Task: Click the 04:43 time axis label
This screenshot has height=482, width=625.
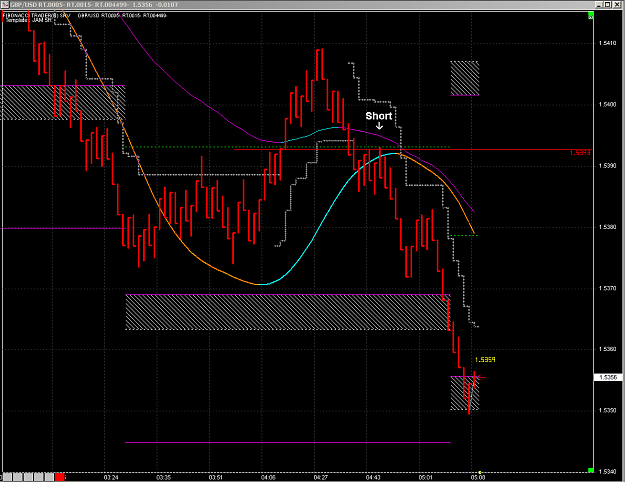Action: pyautogui.click(x=373, y=477)
